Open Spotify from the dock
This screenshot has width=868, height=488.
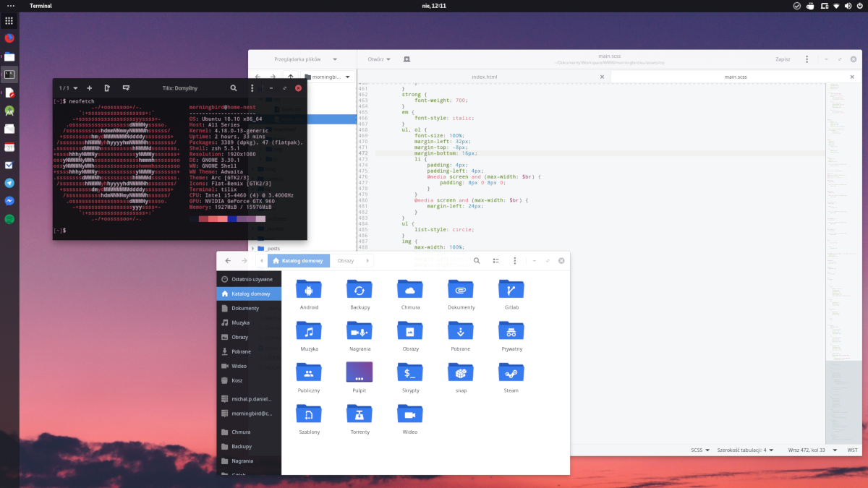coord(9,219)
